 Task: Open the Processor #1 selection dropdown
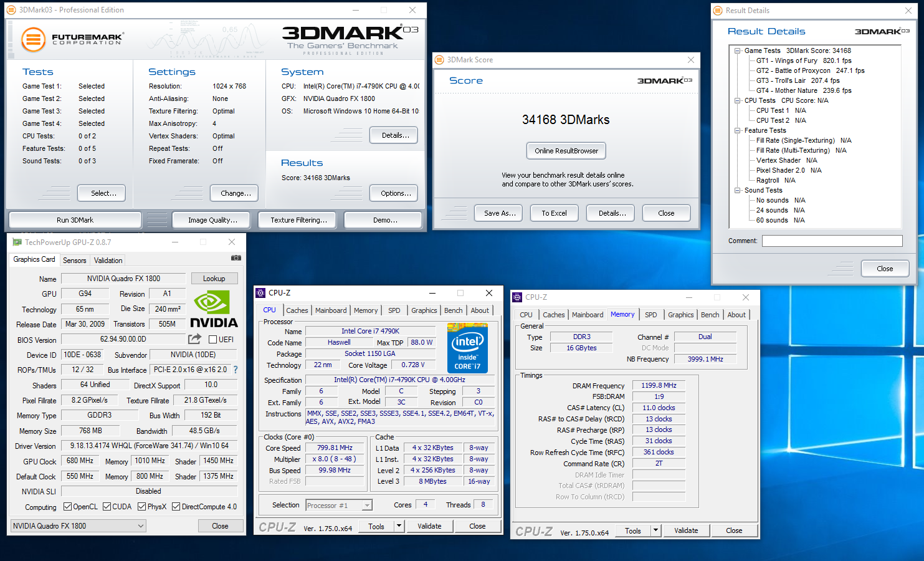(x=339, y=506)
